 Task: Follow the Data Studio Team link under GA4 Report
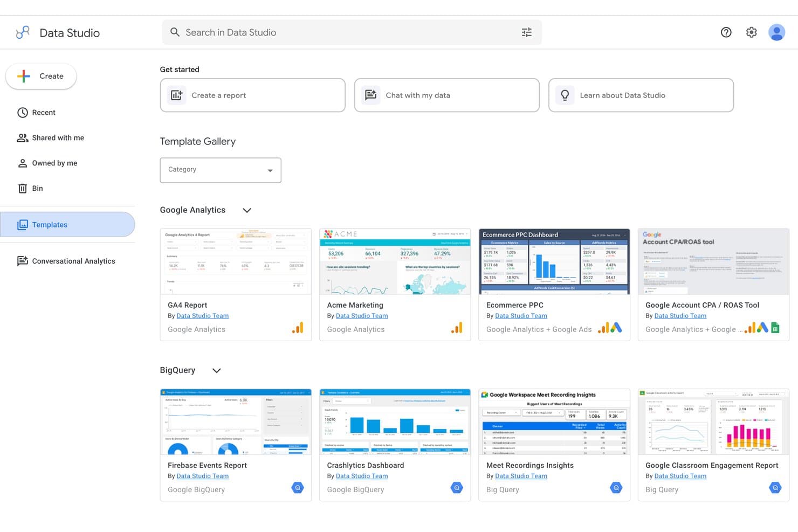[x=203, y=316]
